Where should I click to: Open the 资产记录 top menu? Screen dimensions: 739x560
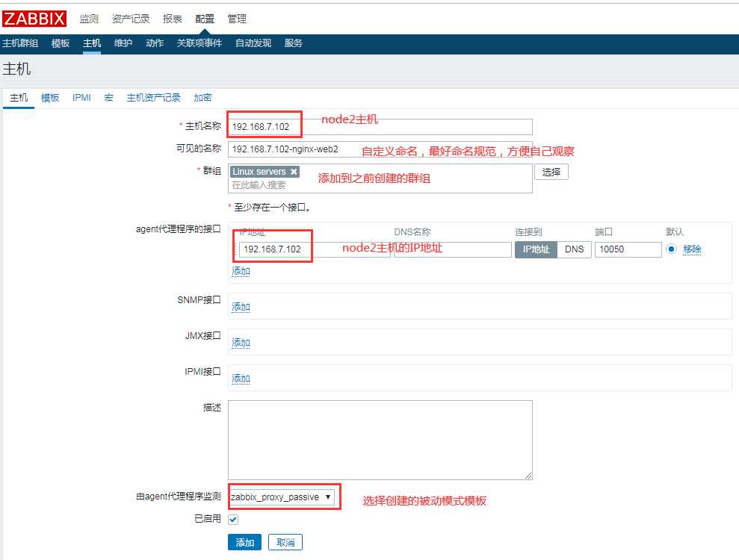[x=131, y=19]
